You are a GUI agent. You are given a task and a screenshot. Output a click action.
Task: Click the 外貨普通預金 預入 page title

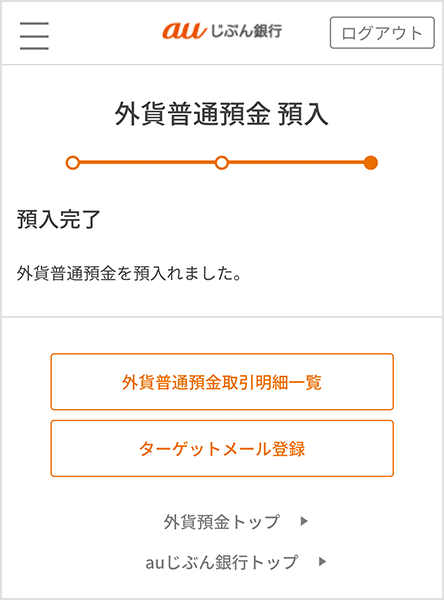[222, 114]
